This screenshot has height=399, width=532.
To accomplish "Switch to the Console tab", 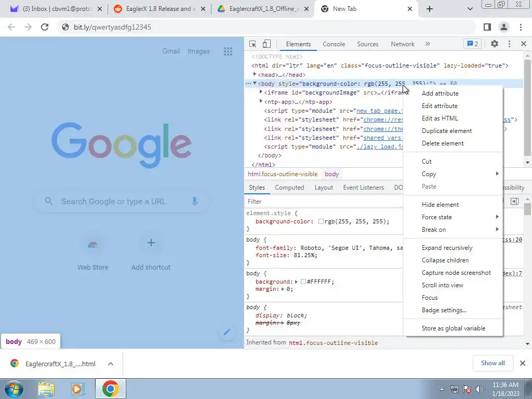I will coord(334,44).
